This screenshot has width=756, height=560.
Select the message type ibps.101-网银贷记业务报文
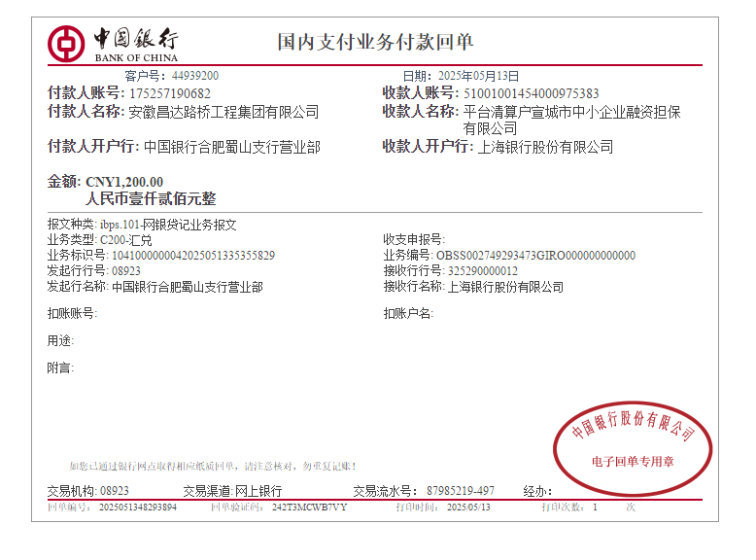coord(168,225)
